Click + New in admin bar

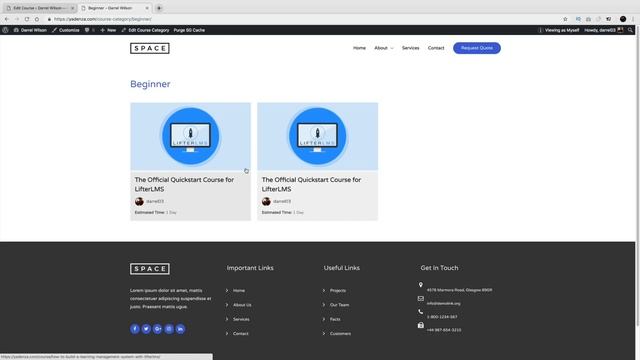pos(108,30)
